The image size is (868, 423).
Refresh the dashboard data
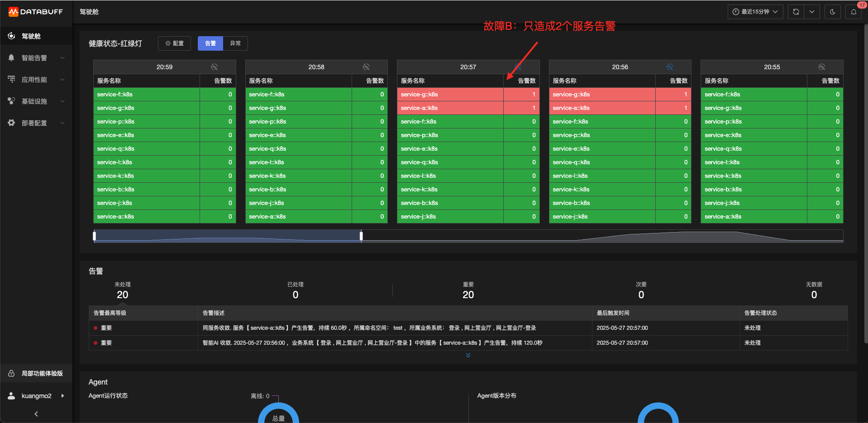pyautogui.click(x=796, y=12)
